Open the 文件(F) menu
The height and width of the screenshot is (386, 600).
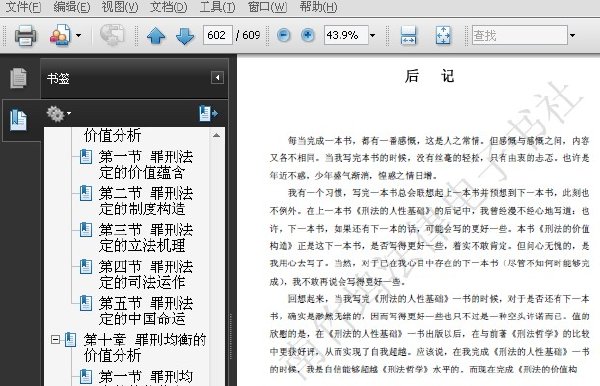click(x=23, y=7)
